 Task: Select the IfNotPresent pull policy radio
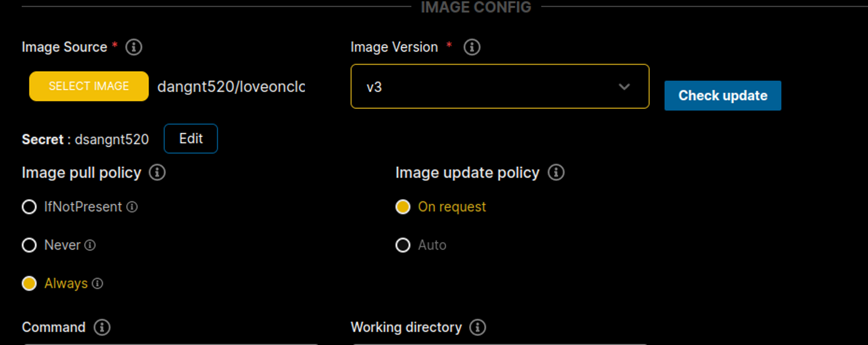tap(29, 207)
